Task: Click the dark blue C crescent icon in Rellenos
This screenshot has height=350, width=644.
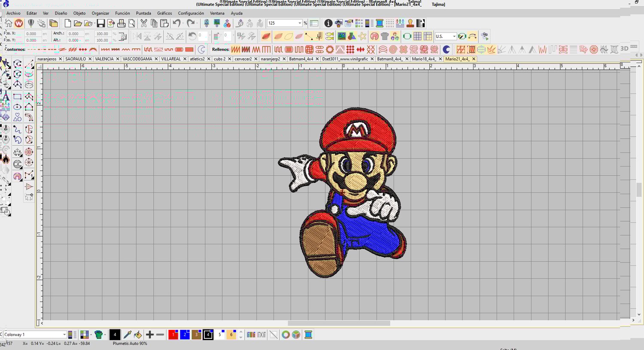Action: pyautogui.click(x=446, y=49)
